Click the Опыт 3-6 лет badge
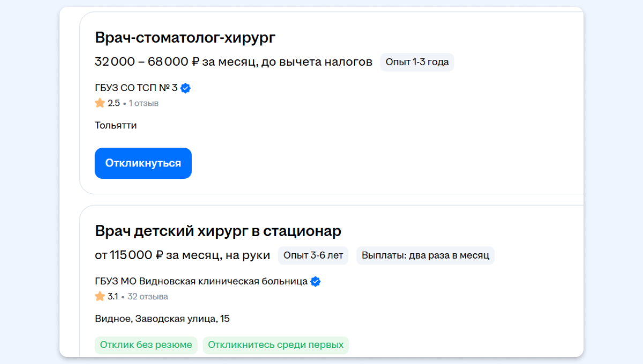This screenshot has width=643, height=364. coord(313,255)
